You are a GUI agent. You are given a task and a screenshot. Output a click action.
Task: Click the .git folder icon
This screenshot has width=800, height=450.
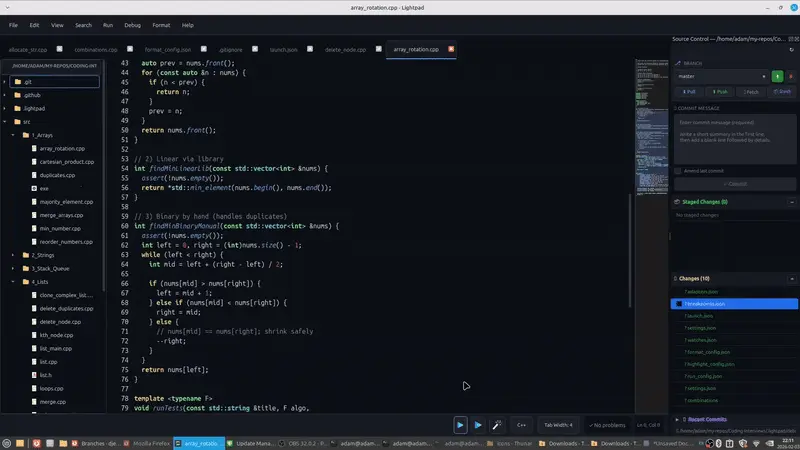pos(18,82)
